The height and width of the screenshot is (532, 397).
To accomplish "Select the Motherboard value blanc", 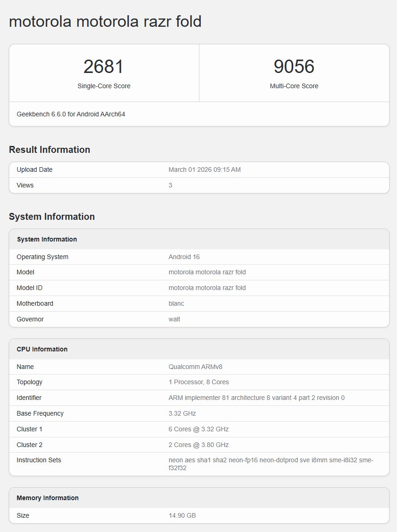I will click(175, 303).
